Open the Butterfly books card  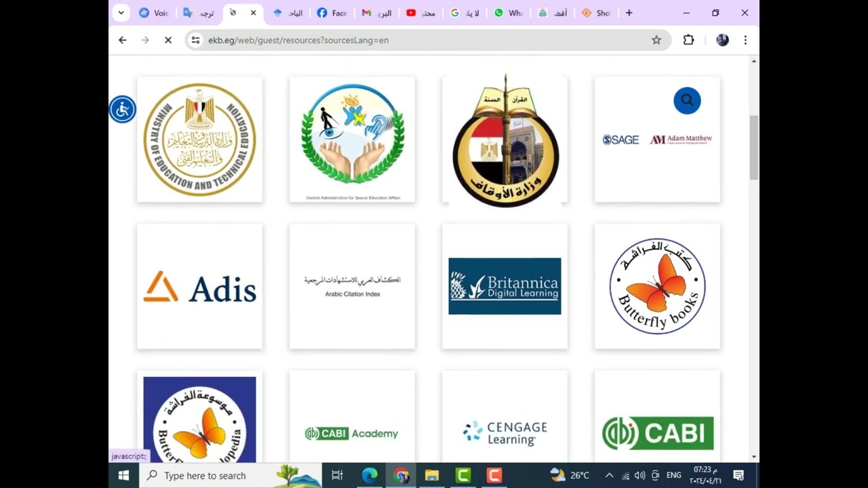click(657, 286)
